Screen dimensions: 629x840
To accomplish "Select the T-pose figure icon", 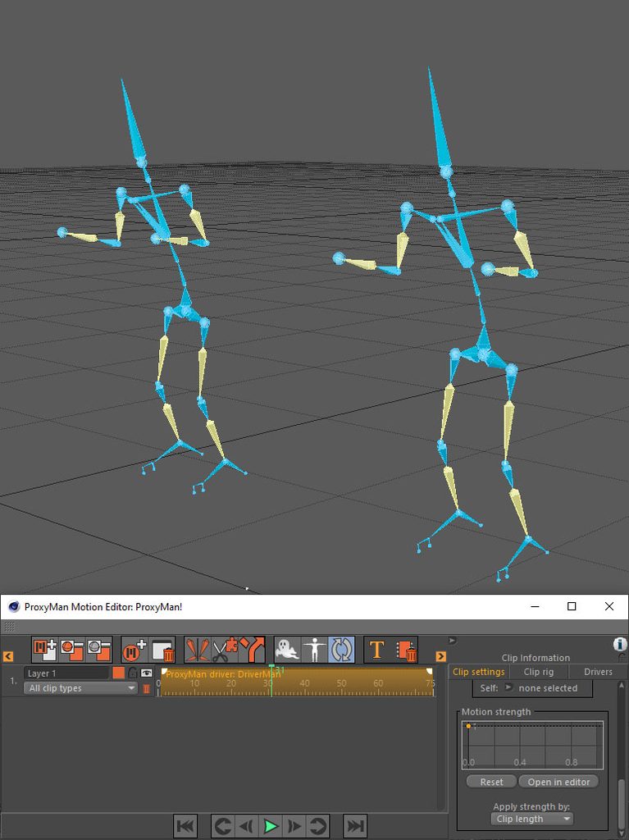I will pos(315,650).
